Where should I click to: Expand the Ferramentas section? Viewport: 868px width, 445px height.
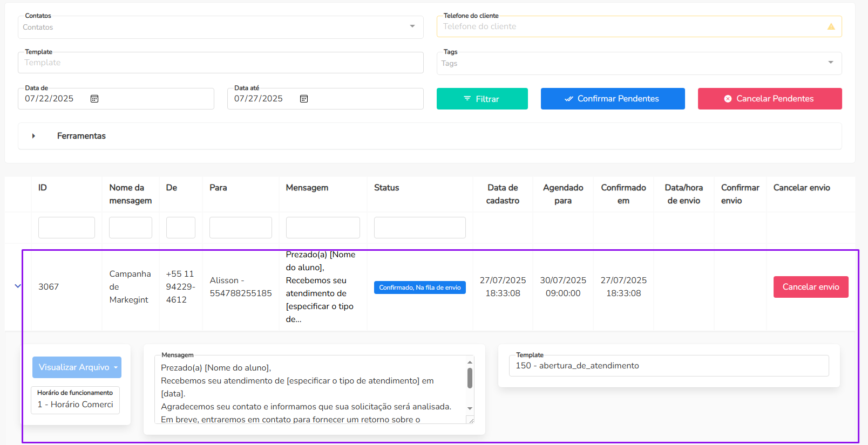click(x=33, y=136)
